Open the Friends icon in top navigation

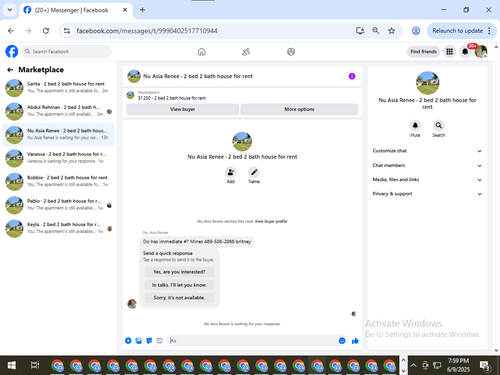[x=246, y=52]
